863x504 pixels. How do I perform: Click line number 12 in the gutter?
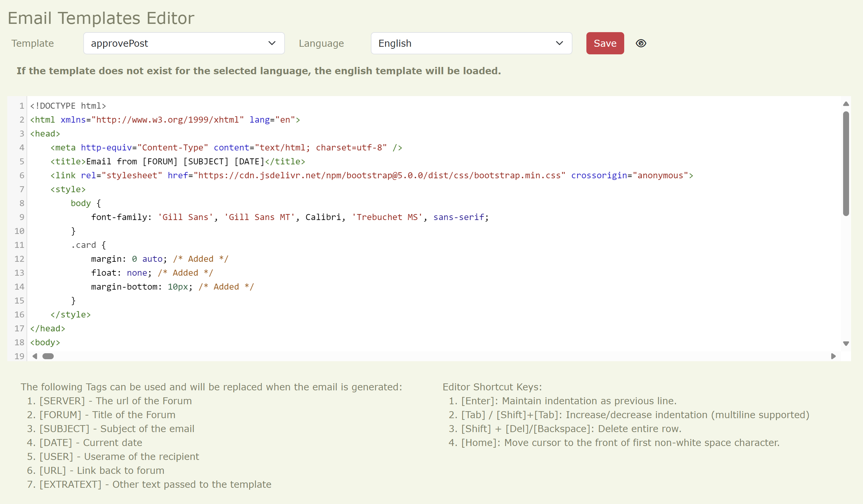[x=19, y=259]
